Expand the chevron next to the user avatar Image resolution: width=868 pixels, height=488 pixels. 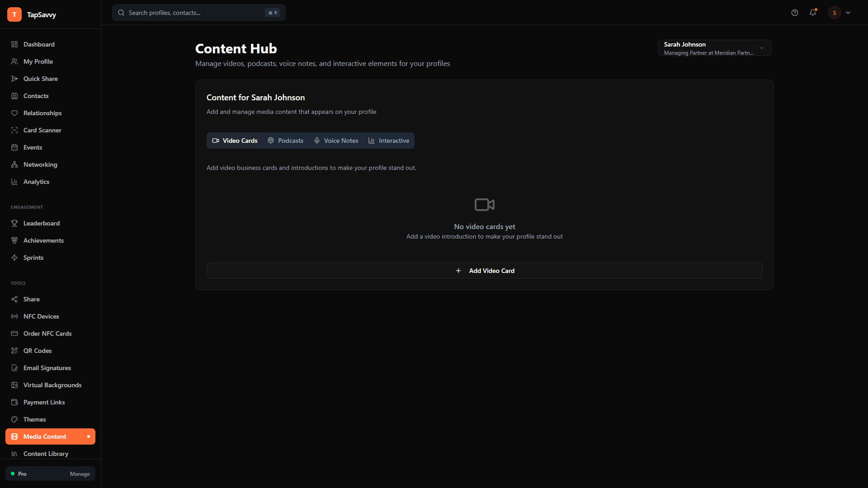pos(848,13)
